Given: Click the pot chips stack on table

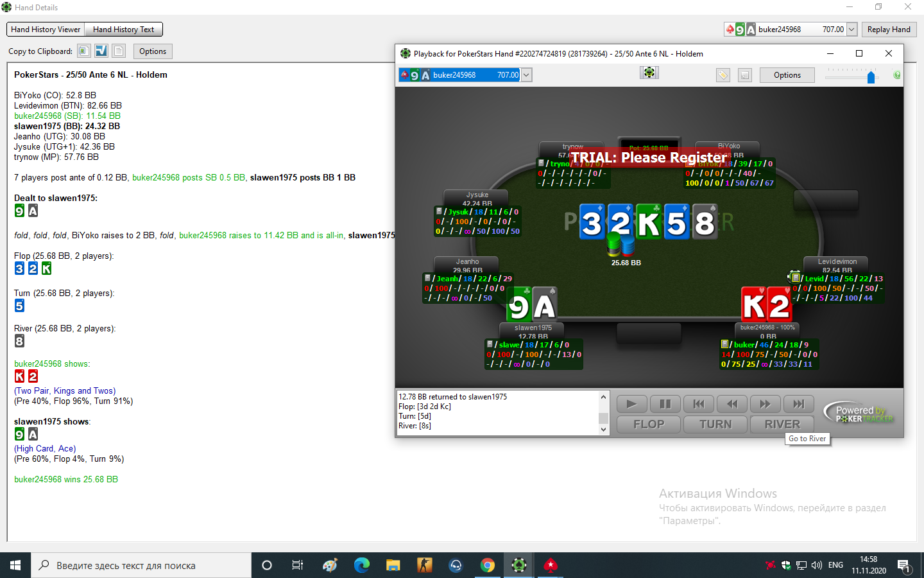Looking at the screenshot, I should [x=620, y=244].
